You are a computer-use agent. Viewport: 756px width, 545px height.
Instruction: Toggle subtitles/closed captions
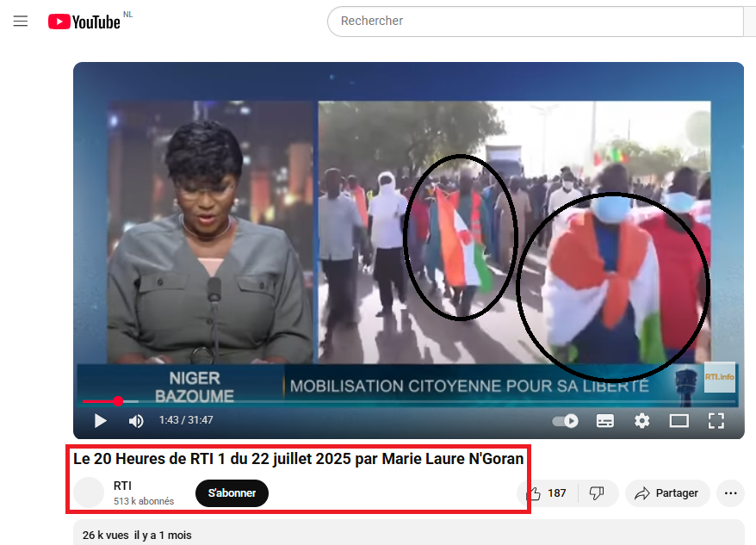[x=605, y=421]
